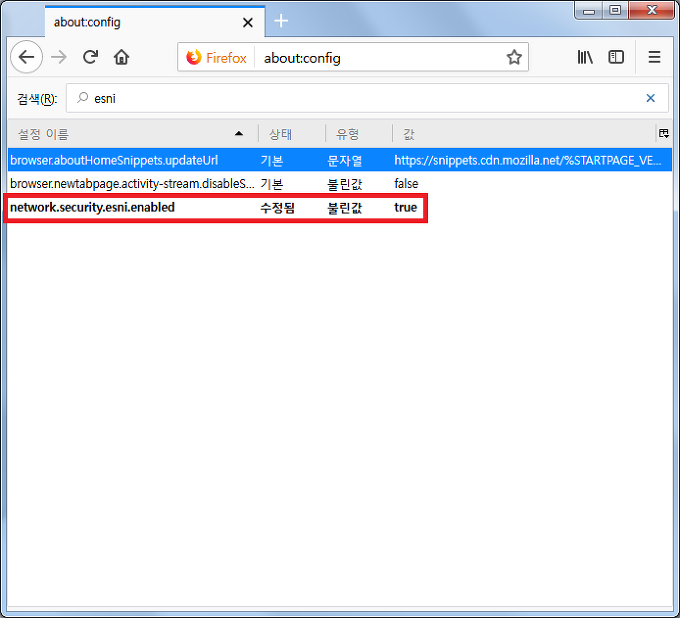The image size is (680, 618).
Task: Click the https://snippets.cdn.mozilla.net value cell
Action: point(528,160)
